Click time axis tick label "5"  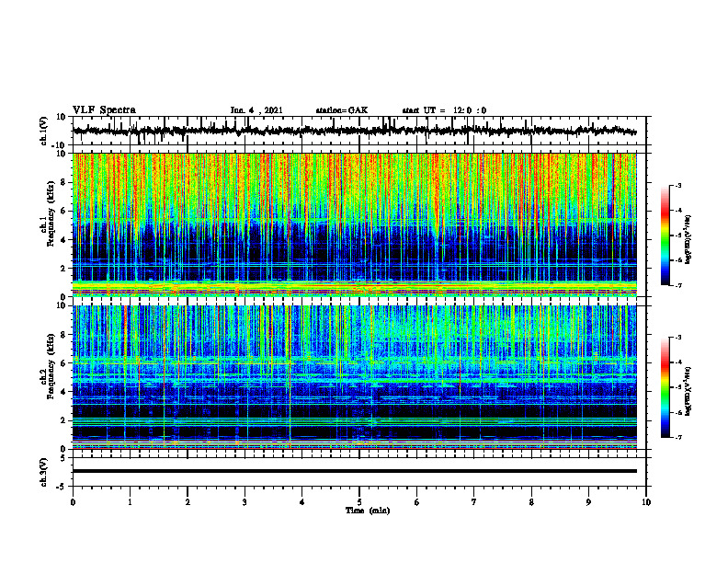pyautogui.click(x=359, y=502)
